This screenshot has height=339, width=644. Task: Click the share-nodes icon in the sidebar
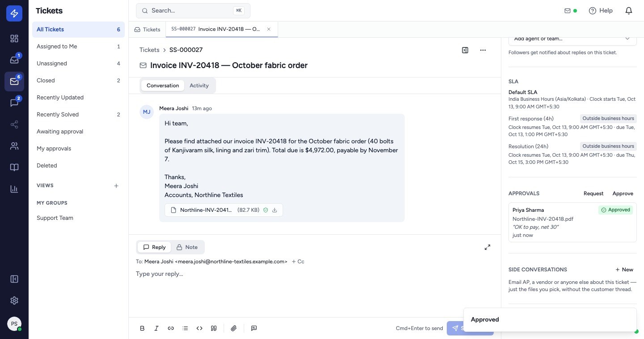[14, 124]
